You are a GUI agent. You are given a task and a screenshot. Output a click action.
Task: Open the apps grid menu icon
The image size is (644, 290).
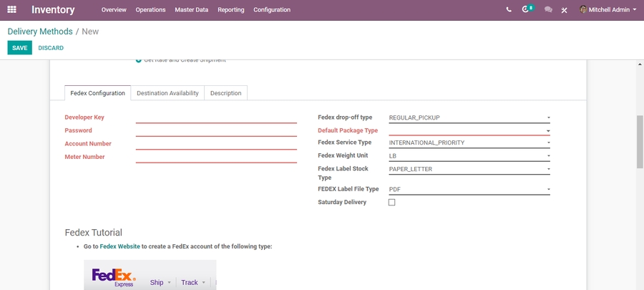(11, 10)
